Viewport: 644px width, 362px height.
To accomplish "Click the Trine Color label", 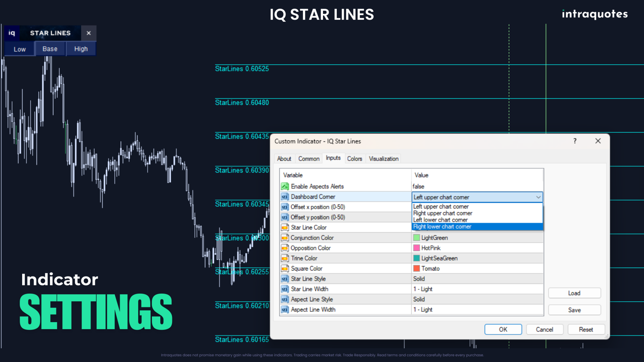I will [304, 258].
